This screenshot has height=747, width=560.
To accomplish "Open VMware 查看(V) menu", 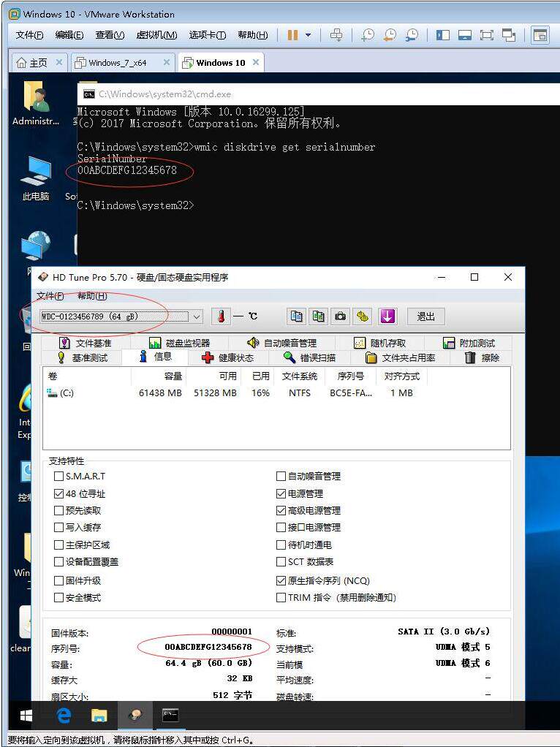I will (110, 35).
